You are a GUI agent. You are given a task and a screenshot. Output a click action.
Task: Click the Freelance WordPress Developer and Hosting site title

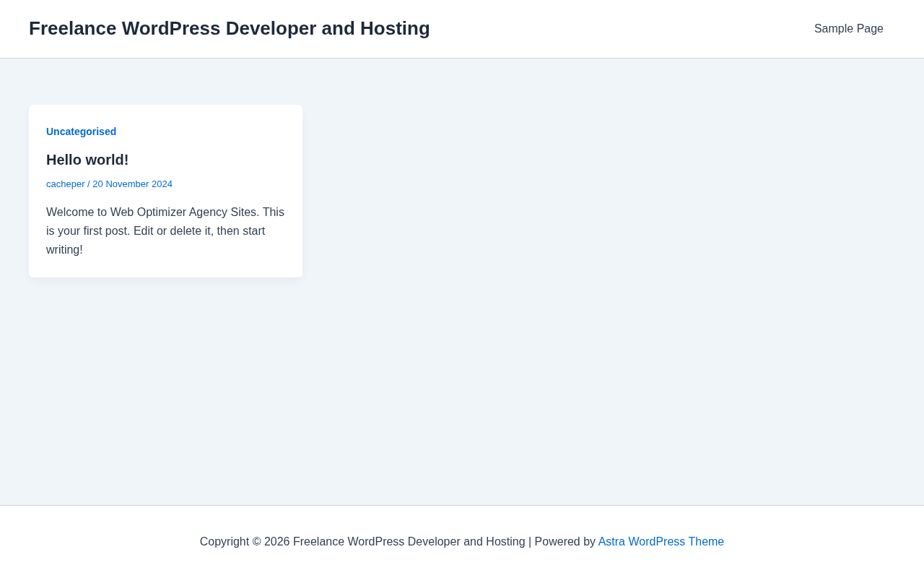230,28
